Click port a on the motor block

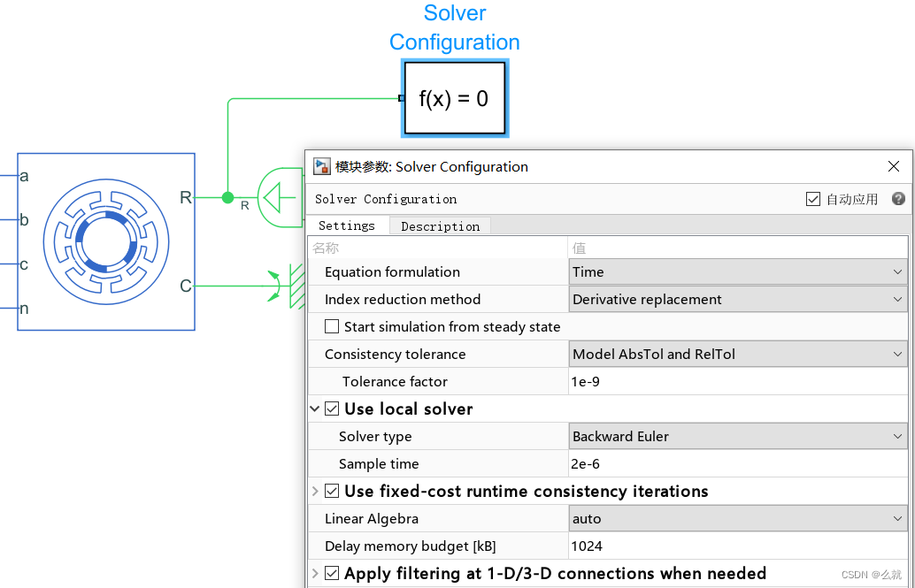pos(24,176)
